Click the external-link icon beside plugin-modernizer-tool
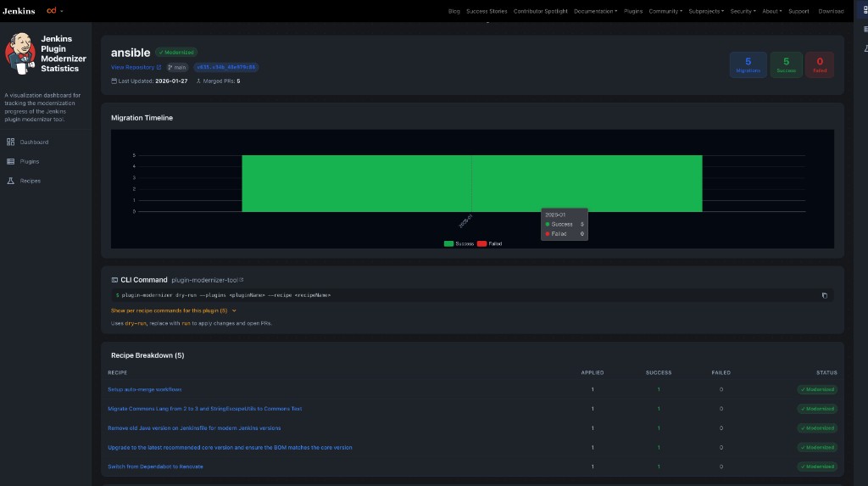 pyautogui.click(x=242, y=280)
